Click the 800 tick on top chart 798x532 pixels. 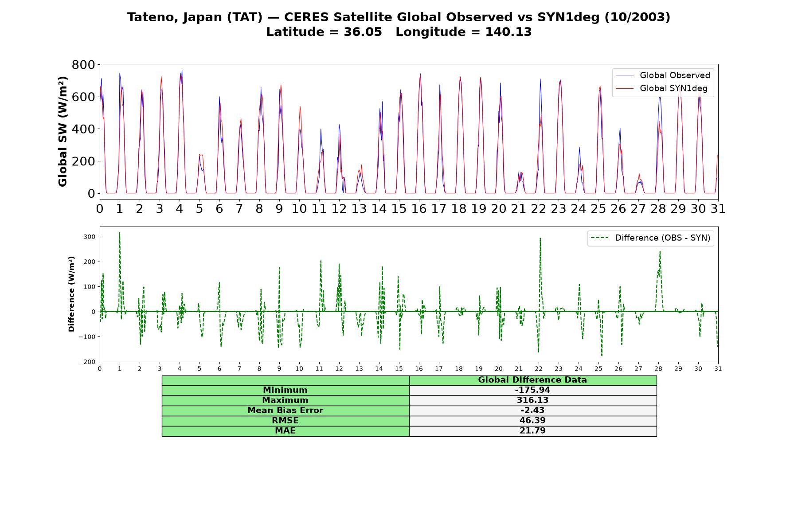point(83,65)
